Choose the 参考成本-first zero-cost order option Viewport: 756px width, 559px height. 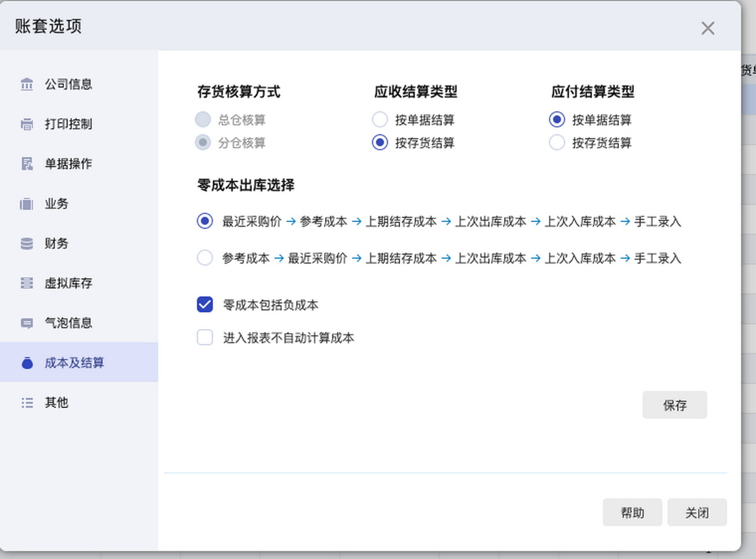pyautogui.click(x=205, y=258)
